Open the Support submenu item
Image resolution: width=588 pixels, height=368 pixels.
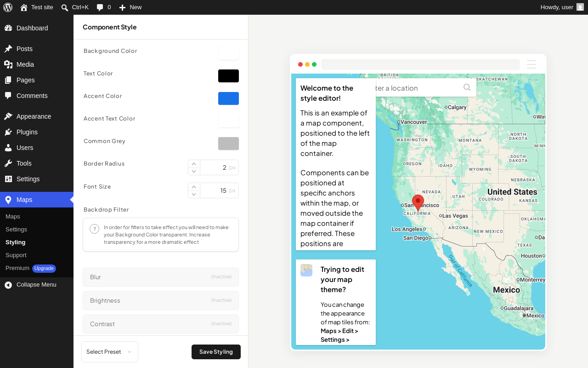(x=16, y=255)
